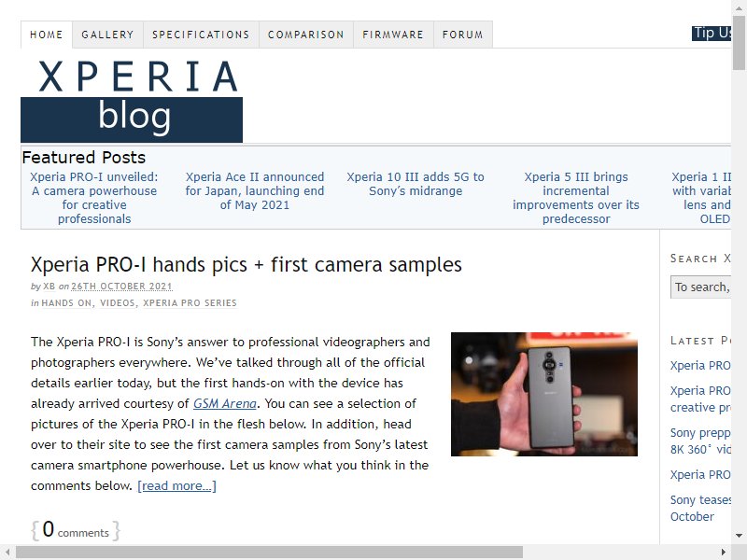Follow the GSM Arena link
This screenshot has height=560, width=747.
click(x=225, y=404)
